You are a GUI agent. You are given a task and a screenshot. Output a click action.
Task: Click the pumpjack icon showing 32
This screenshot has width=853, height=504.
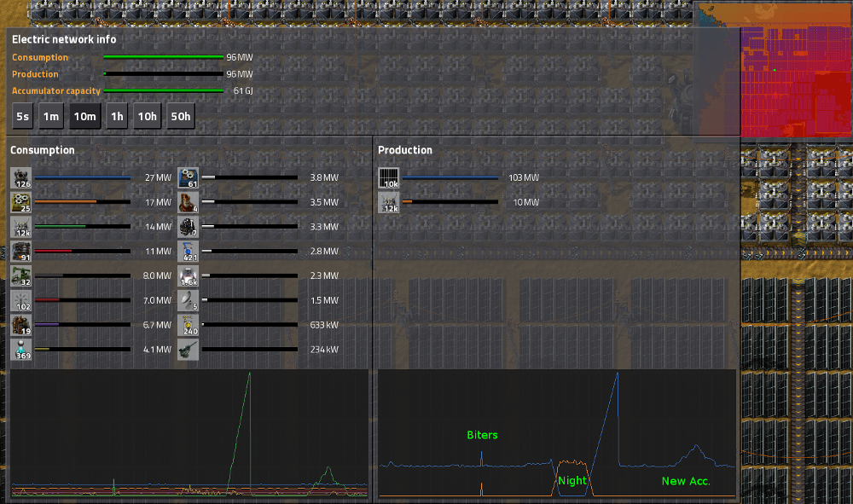pyautogui.click(x=21, y=276)
